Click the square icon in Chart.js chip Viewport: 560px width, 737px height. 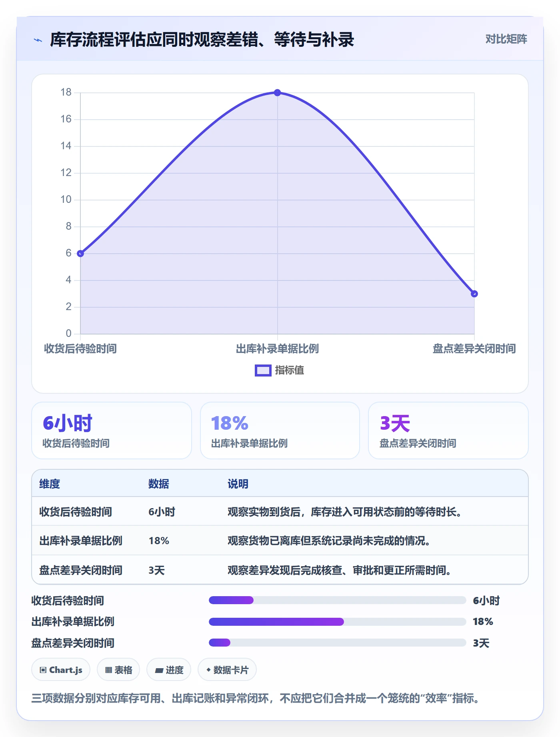(x=43, y=670)
